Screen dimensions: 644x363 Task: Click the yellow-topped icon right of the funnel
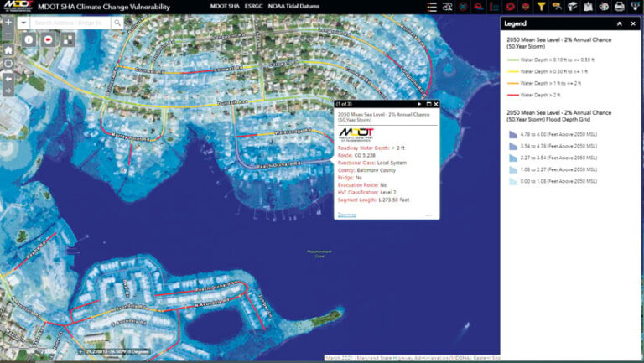point(557,7)
